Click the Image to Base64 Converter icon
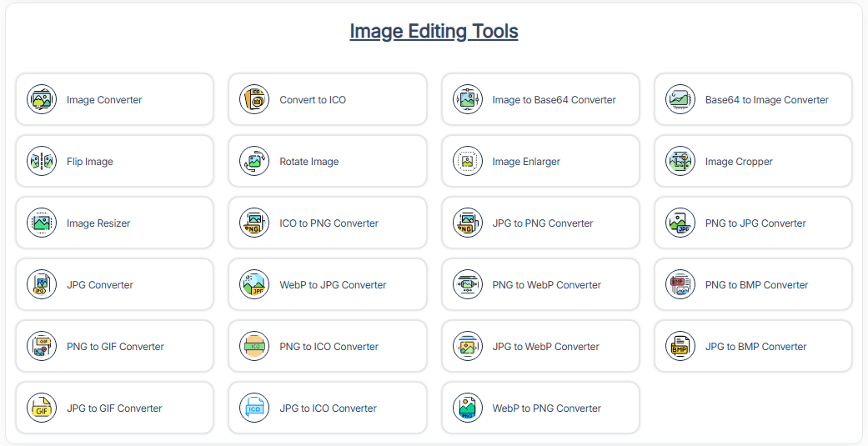The height and width of the screenshot is (446, 868). (468, 99)
